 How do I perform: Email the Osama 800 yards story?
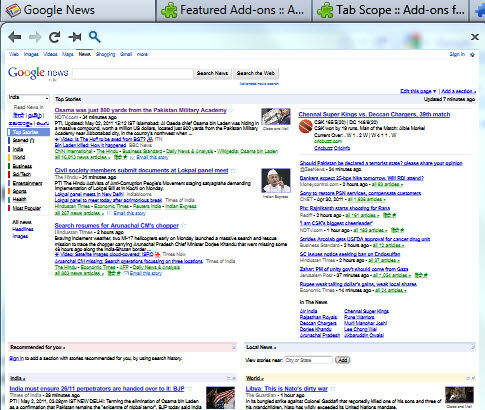[152, 157]
